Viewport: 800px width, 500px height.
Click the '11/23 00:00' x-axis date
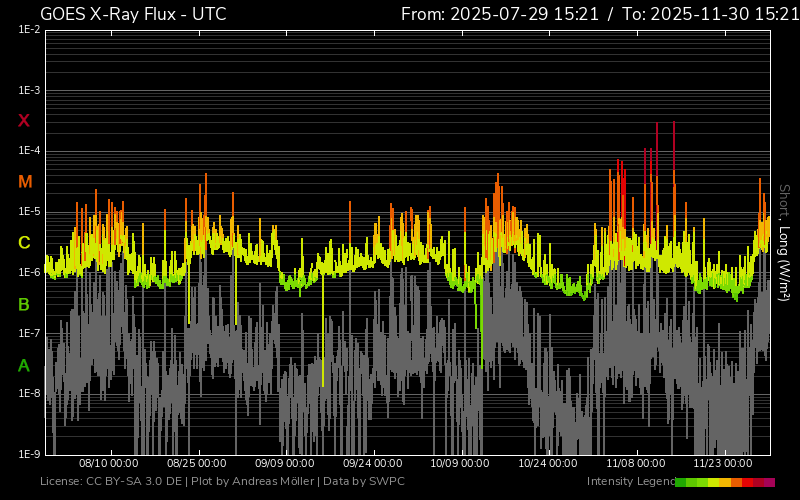[x=722, y=463]
